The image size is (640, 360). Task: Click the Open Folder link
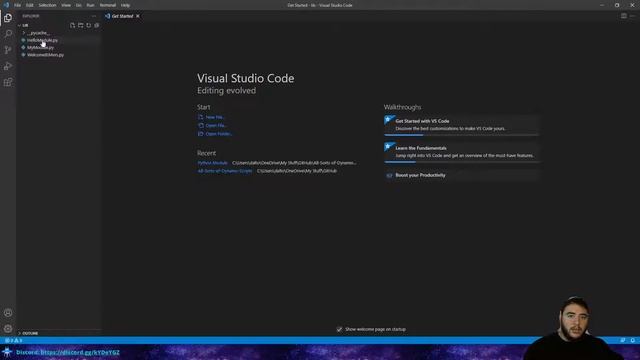219,133
